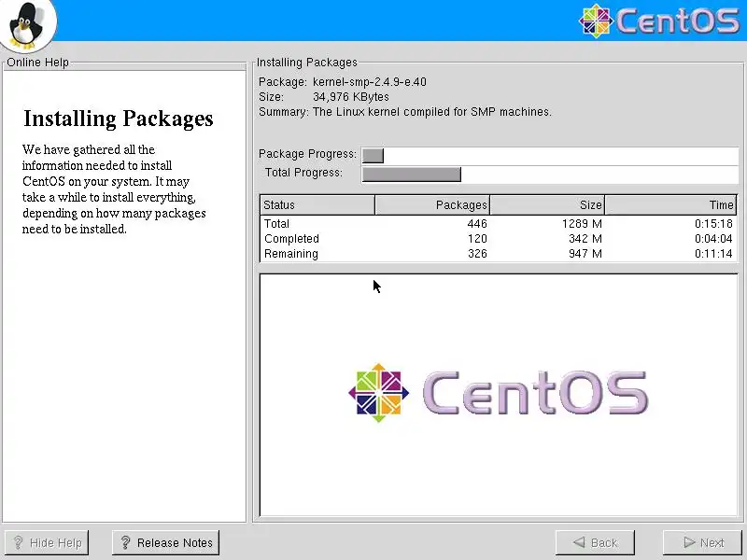Click the Next button
This screenshot has height=560, width=747.
(x=703, y=543)
